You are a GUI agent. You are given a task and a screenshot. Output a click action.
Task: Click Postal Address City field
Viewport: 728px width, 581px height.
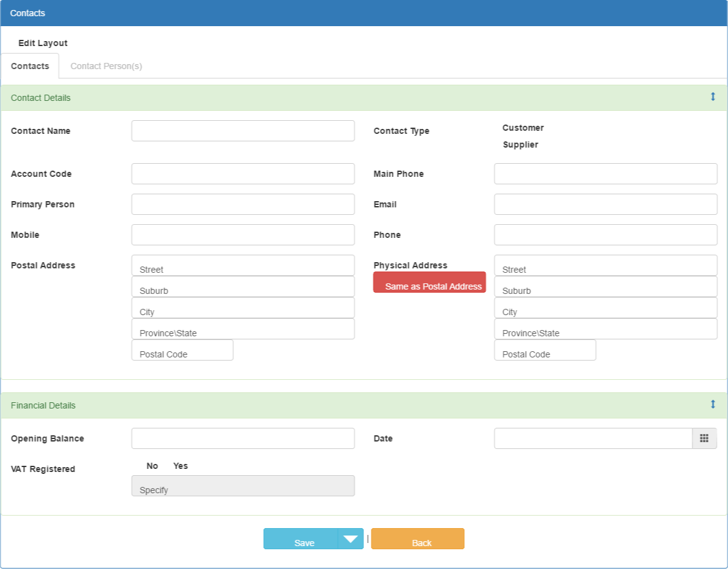[x=243, y=308]
